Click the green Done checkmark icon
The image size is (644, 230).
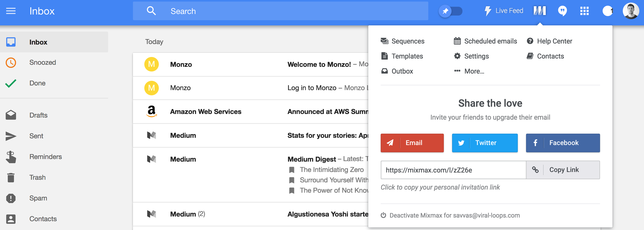click(x=11, y=83)
